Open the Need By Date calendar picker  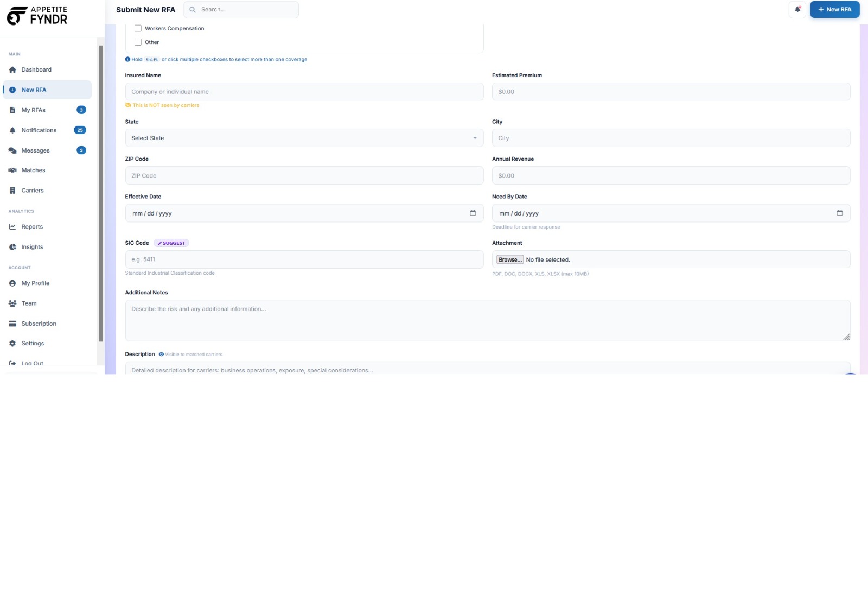pyautogui.click(x=840, y=213)
